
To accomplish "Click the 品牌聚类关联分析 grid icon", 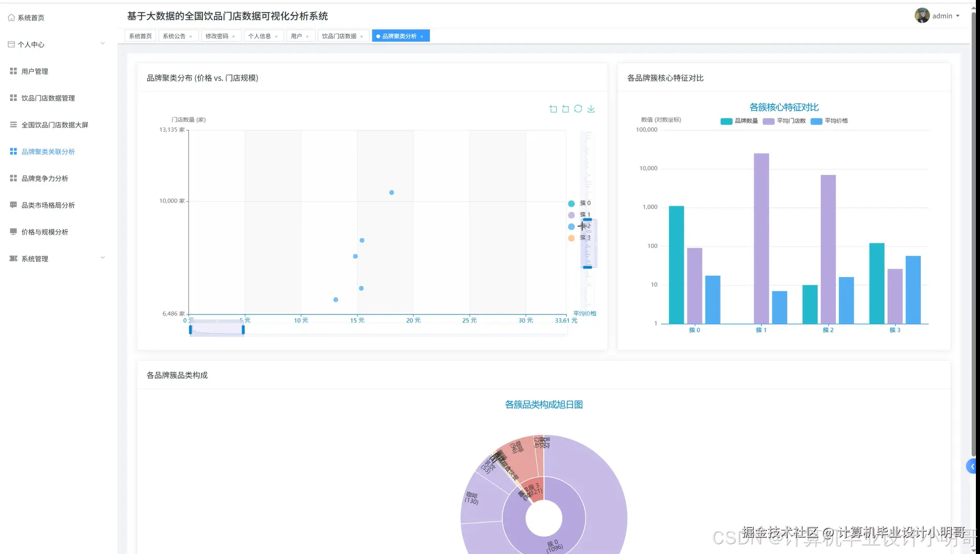I will 13,151.
